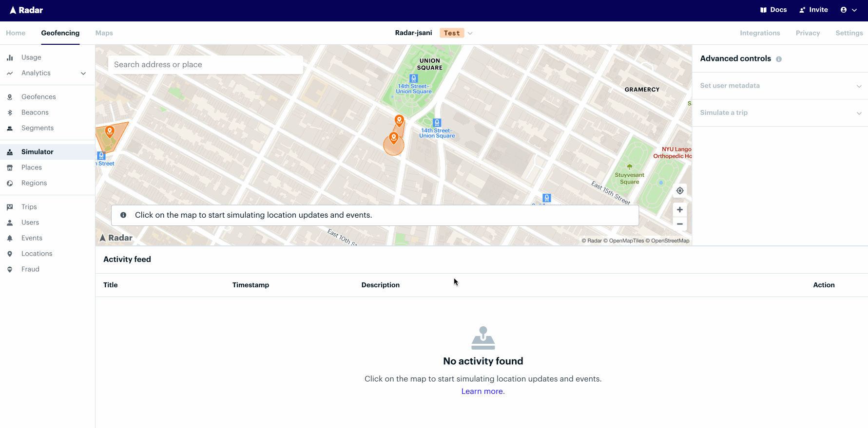The width and height of the screenshot is (868, 428).
Task: Open Users in the sidebar
Action: click(x=30, y=223)
